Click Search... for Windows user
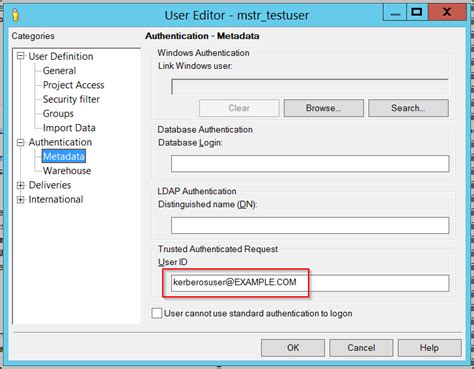The image size is (474, 369). 408,108
